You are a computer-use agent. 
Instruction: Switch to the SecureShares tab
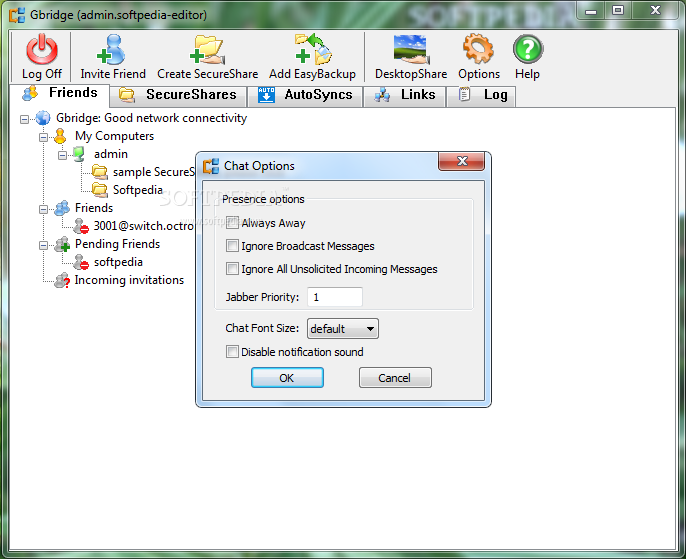178,95
